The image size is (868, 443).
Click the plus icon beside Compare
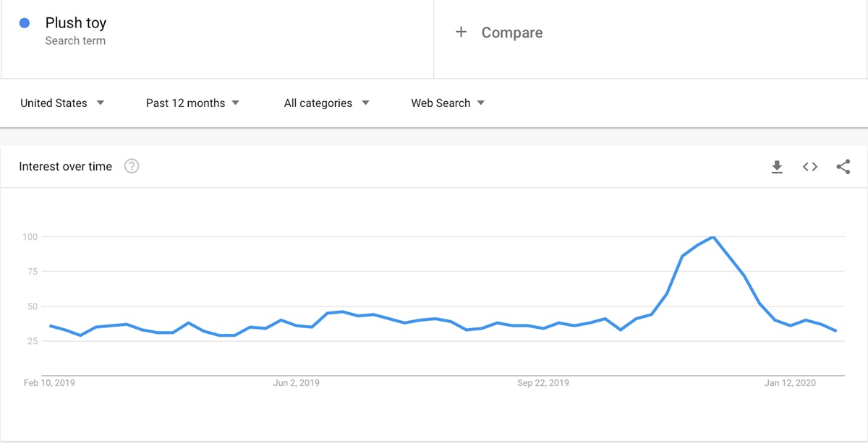coord(461,32)
